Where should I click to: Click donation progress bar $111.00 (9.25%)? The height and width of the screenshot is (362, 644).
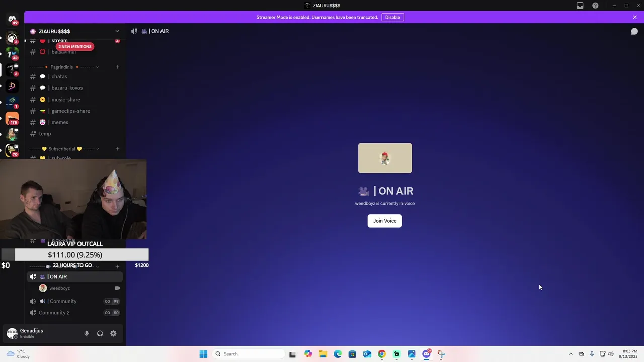coord(75,255)
